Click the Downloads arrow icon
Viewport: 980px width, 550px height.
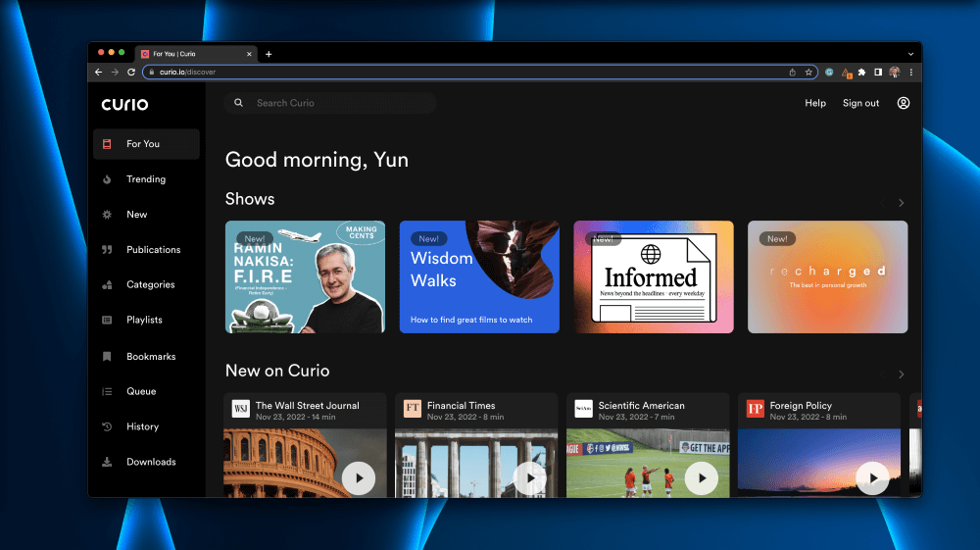107,462
